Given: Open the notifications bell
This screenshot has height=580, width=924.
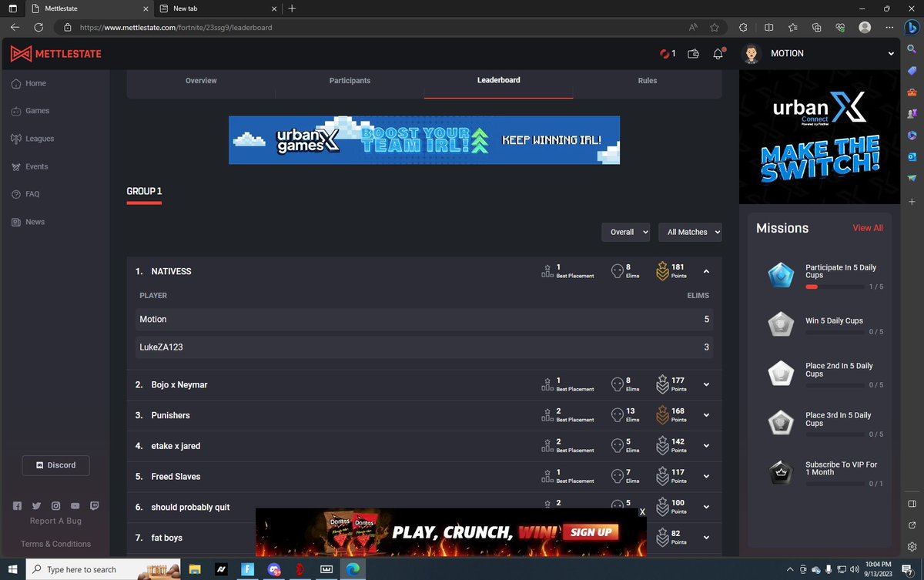Looking at the screenshot, I should (x=718, y=54).
